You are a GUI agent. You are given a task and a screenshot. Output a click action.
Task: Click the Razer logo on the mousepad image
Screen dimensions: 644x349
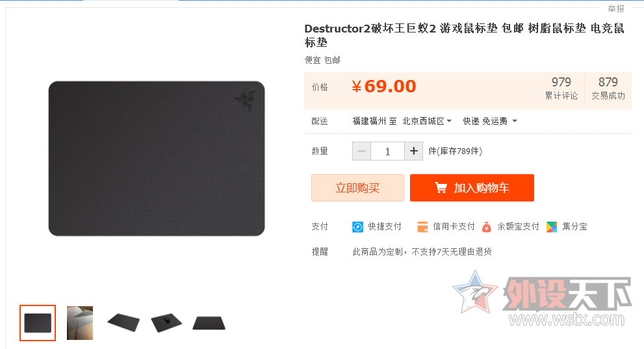tap(245, 101)
